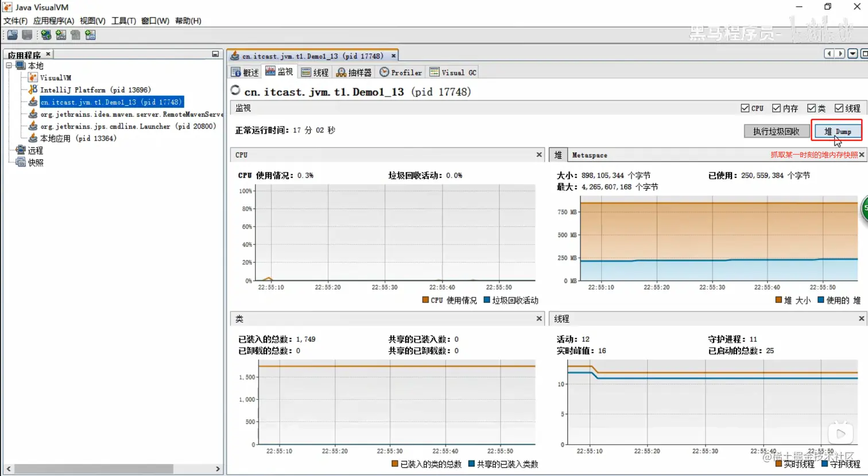Click the Load snapshot toolbar icon

12,35
